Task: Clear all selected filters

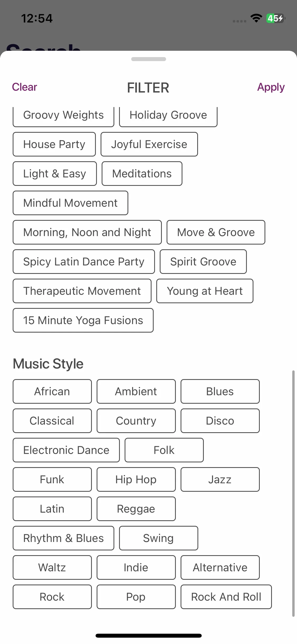Action: [25, 87]
